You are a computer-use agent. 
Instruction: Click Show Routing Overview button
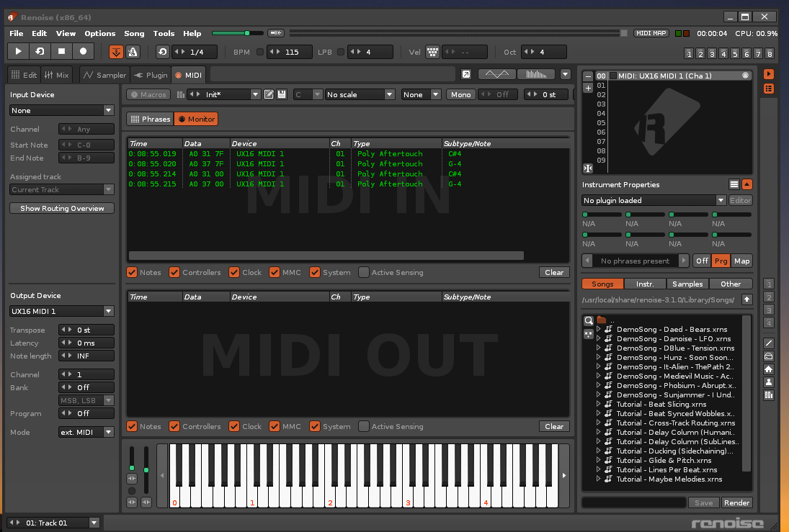tap(62, 208)
